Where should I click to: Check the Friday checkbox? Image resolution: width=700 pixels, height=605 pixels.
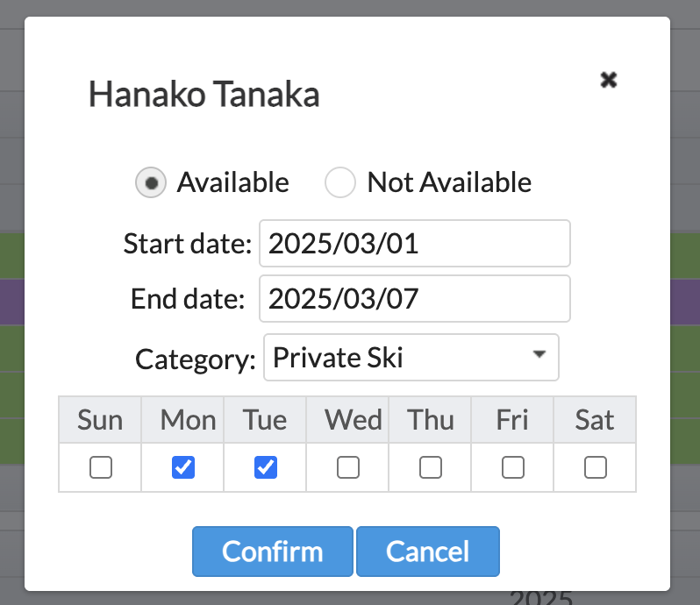pyautogui.click(x=513, y=468)
